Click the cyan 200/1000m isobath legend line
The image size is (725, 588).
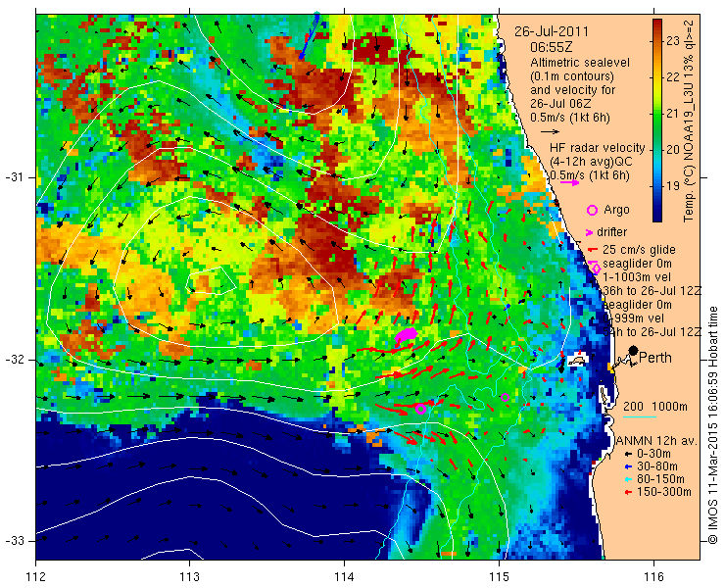(x=640, y=417)
